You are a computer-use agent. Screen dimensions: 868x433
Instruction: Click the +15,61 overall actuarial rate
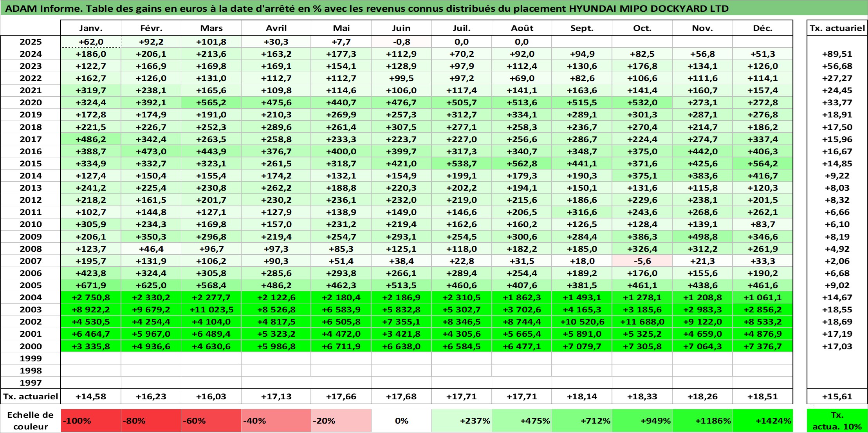(837, 396)
